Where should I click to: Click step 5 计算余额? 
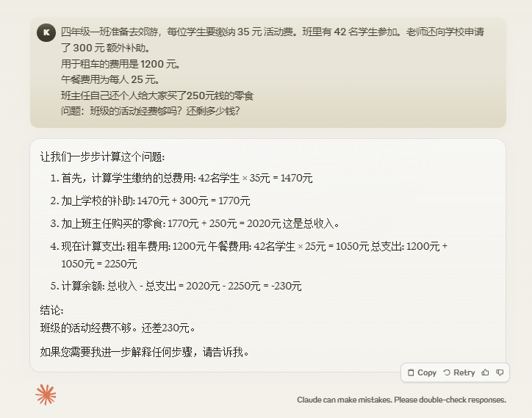tap(176, 286)
